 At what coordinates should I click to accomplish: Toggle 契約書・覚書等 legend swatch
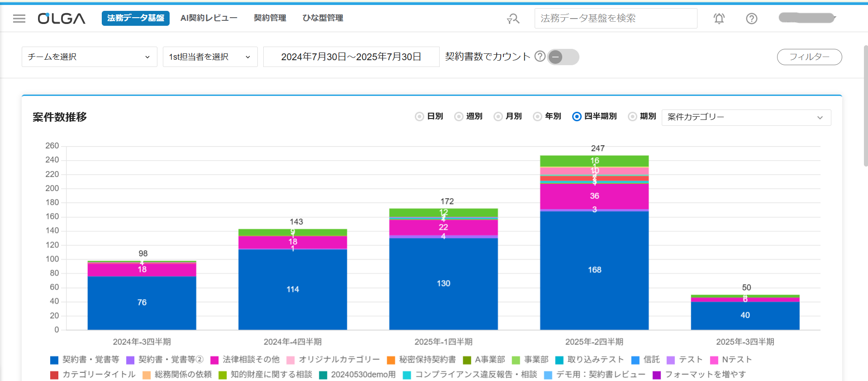point(54,360)
